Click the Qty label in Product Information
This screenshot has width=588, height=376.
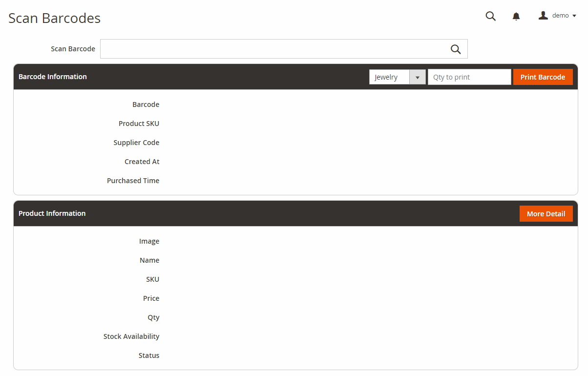tap(154, 317)
